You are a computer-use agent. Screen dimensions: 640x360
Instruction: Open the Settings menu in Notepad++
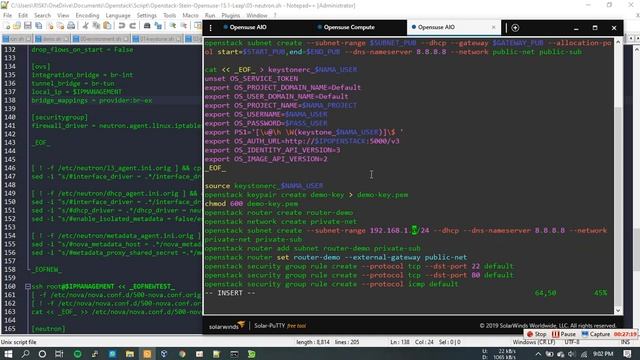(147, 16)
